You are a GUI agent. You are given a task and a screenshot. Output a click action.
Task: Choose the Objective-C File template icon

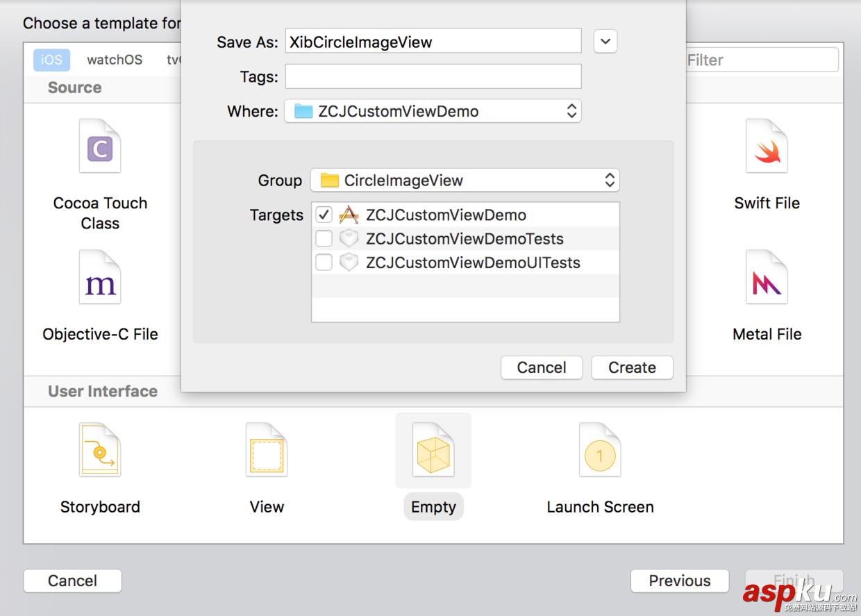[x=100, y=278]
